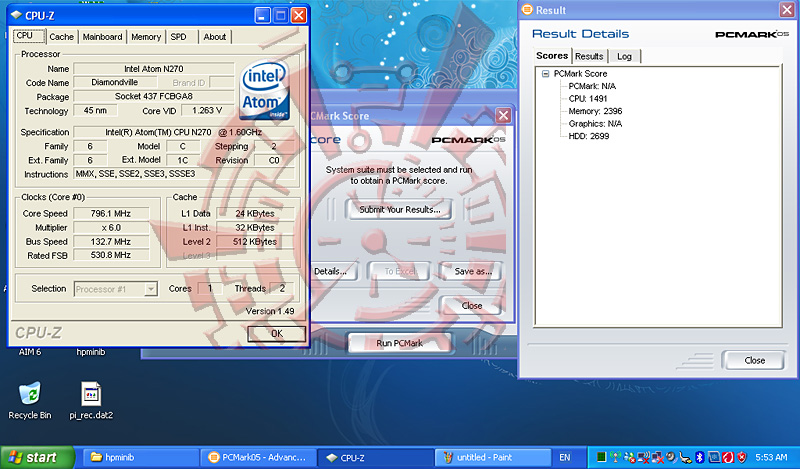Click OK in the CPU-Z window
Screen dimensions: 800x469
click(277, 334)
